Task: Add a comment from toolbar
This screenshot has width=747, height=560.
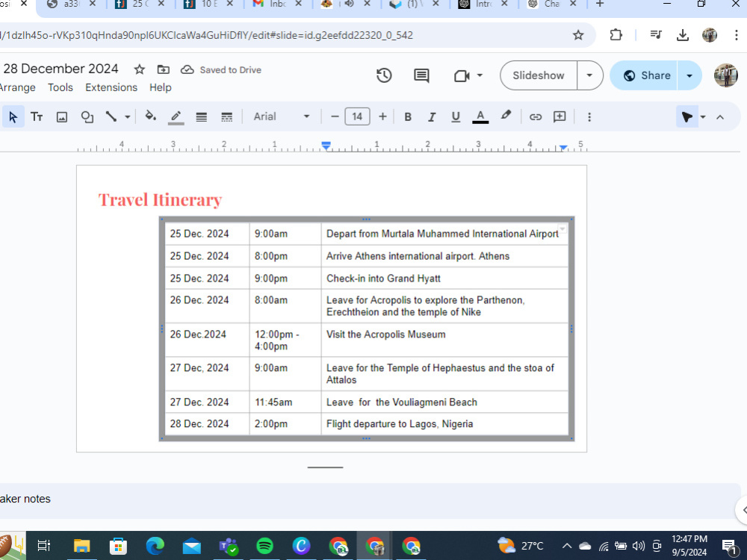Action: (560, 116)
